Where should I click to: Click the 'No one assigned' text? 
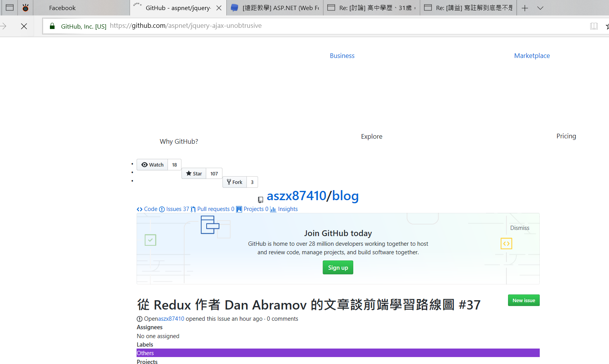click(158, 336)
